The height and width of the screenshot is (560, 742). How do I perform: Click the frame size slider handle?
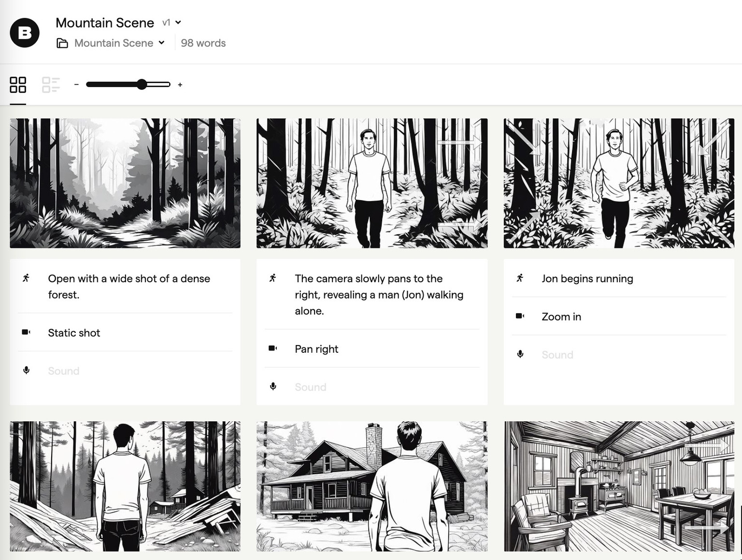pos(142,85)
